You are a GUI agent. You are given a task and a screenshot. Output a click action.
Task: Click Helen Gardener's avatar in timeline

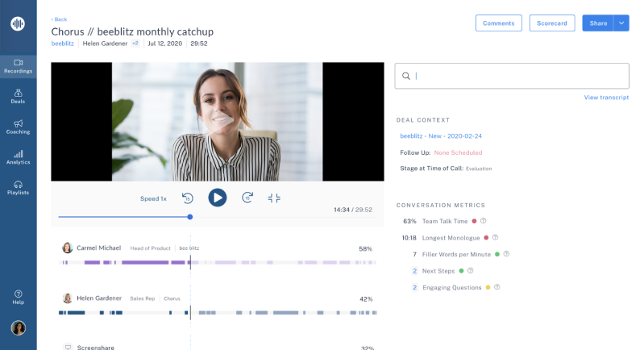pyautogui.click(x=68, y=298)
